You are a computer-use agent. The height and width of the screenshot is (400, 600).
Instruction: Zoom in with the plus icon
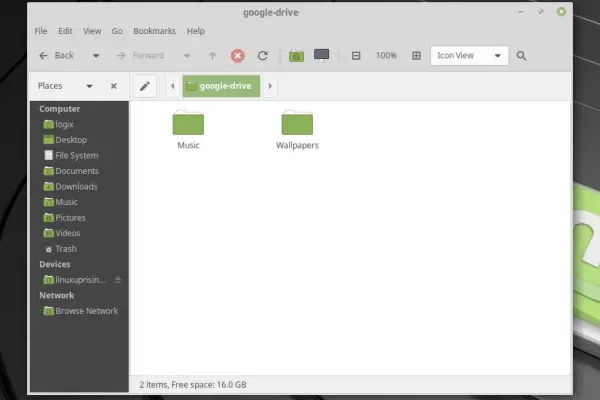click(x=416, y=56)
